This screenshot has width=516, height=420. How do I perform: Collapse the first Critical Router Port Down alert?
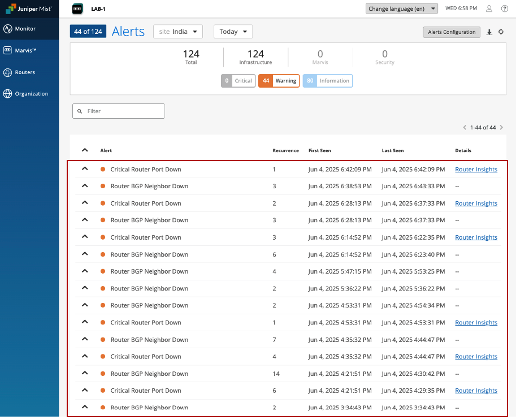click(x=85, y=169)
